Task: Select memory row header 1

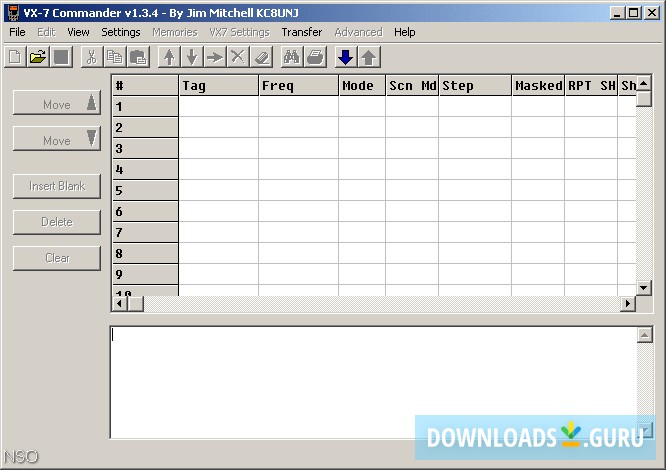Action: point(145,106)
